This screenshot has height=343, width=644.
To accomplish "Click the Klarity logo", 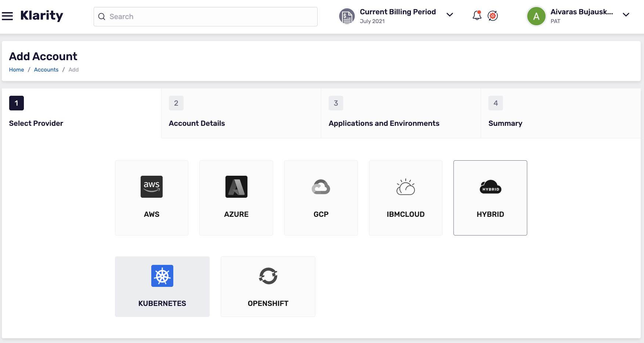I will point(41,16).
